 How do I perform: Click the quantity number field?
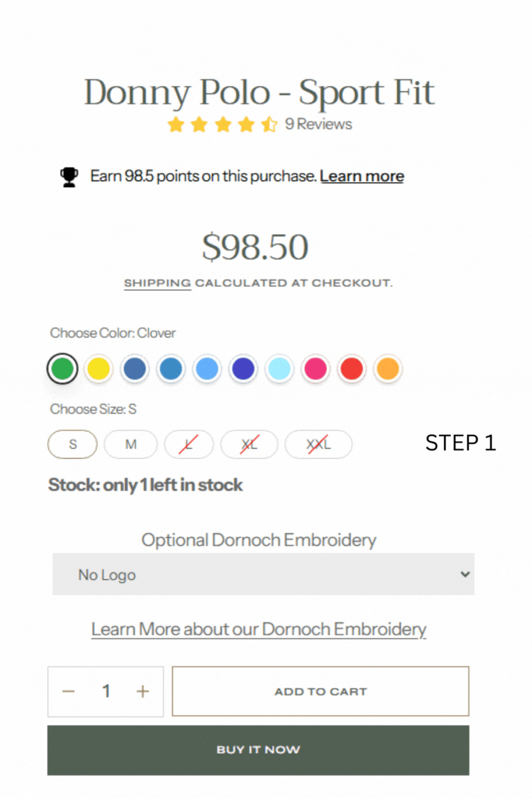pyautogui.click(x=106, y=691)
